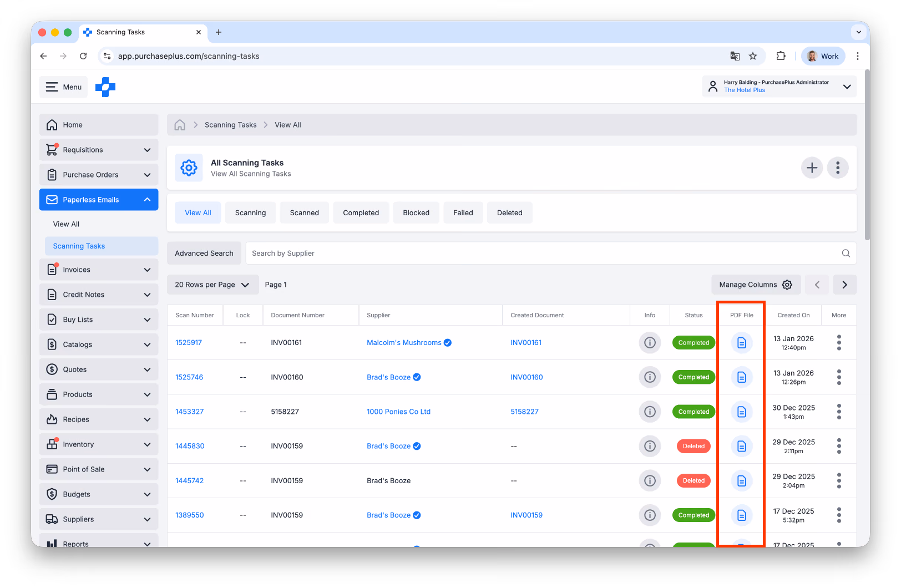
Task: Open PDF file for scan 1445830
Action: coord(741,446)
